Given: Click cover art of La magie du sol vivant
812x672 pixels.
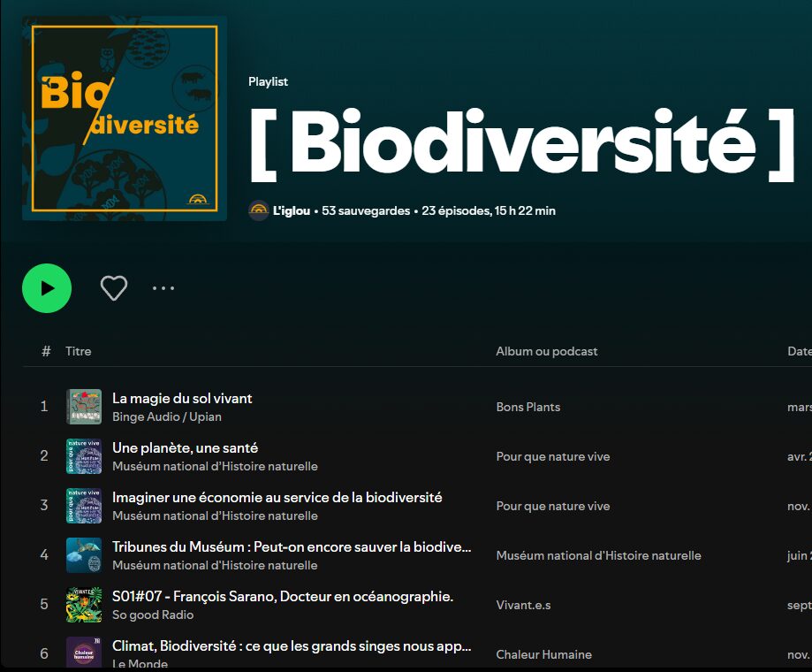Looking at the screenshot, I should [x=84, y=407].
